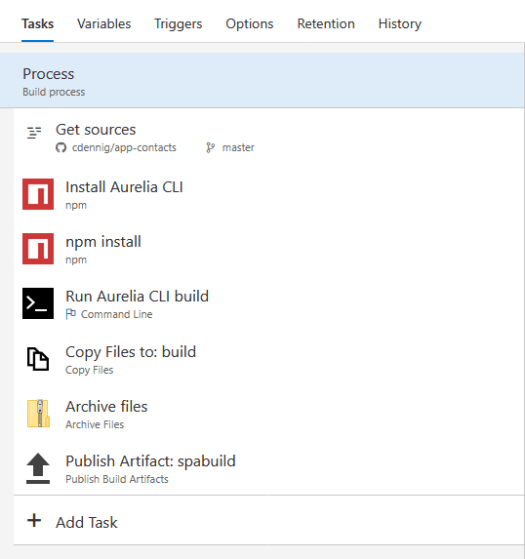Click the Build process subtitle text
Viewport: 525px width, 559px height.
click(x=54, y=92)
